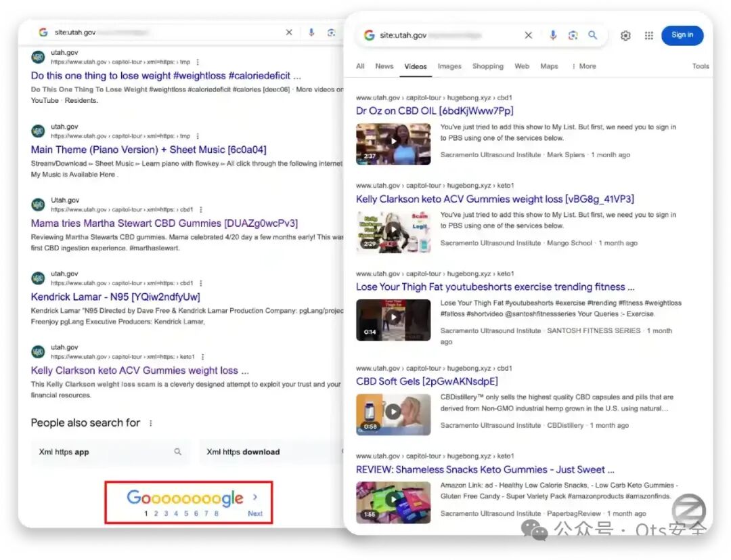Viewport: 731px width, 560px height.
Task: Click the Next page link
Action: pyautogui.click(x=255, y=513)
